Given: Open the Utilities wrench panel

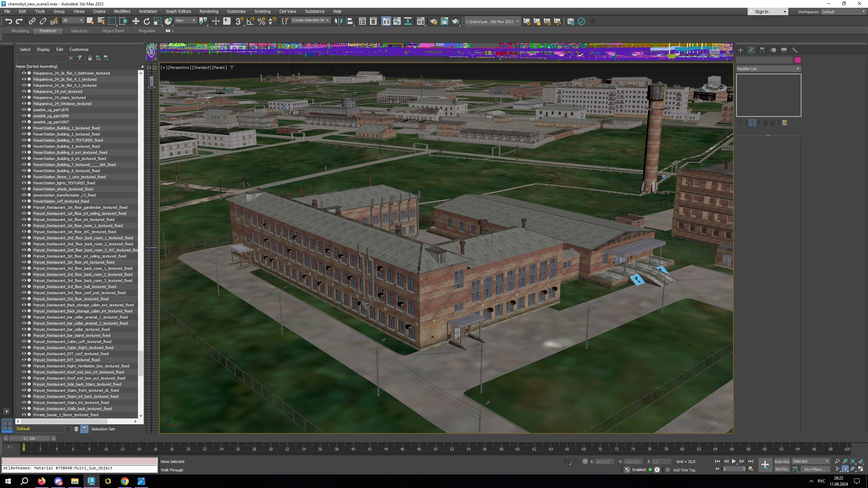Looking at the screenshot, I should [x=795, y=50].
